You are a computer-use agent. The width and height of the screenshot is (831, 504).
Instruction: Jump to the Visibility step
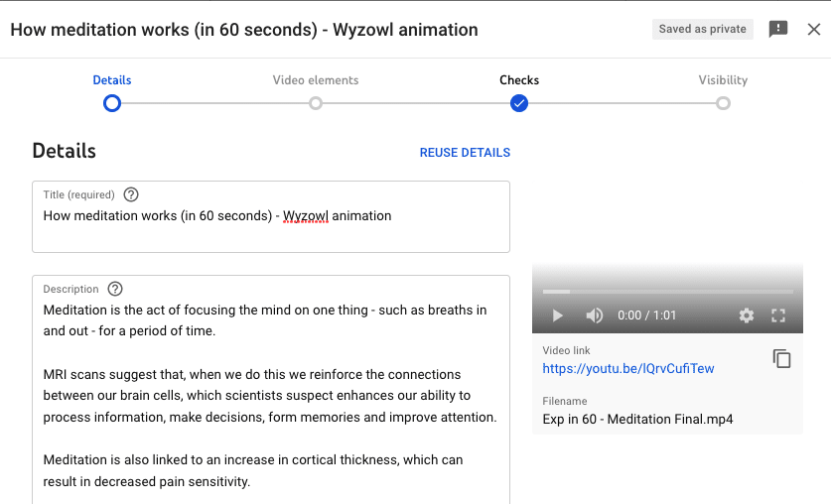pos(723,80)
